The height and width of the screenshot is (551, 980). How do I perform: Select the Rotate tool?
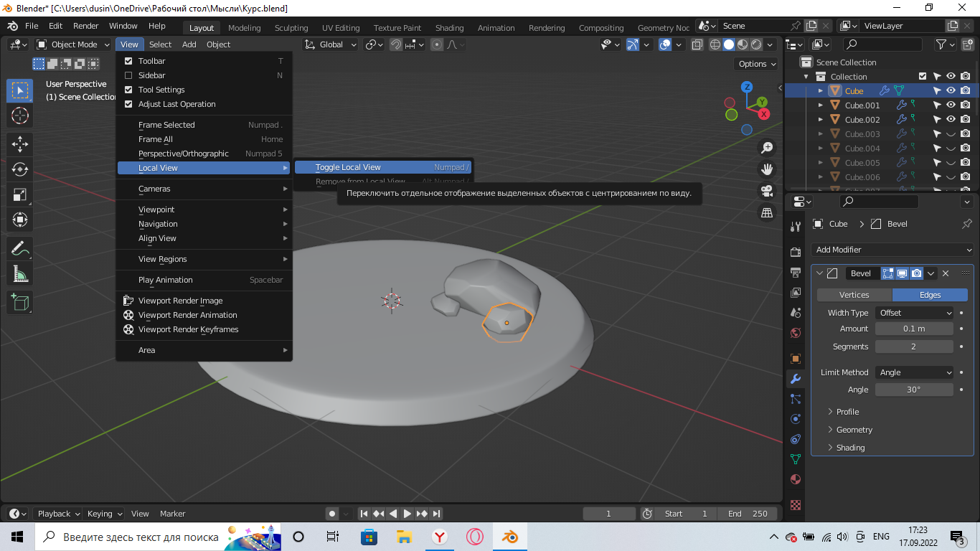tap(19, 169)
